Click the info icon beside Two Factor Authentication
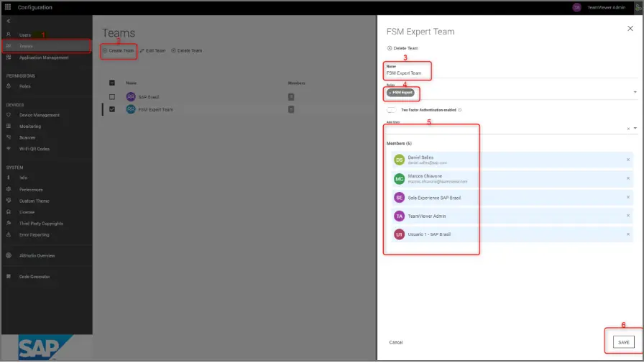Viewport: 644px width, 363px height. (459, 110)
